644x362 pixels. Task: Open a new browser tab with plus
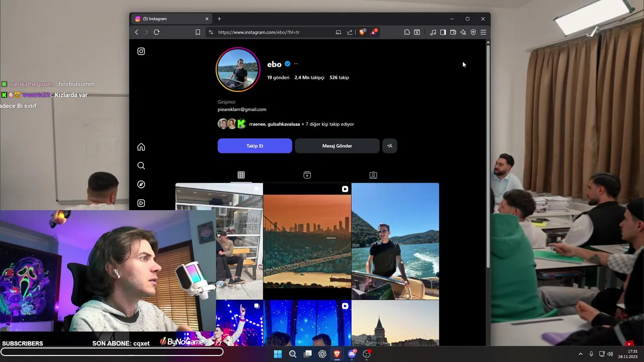(219, 19)
